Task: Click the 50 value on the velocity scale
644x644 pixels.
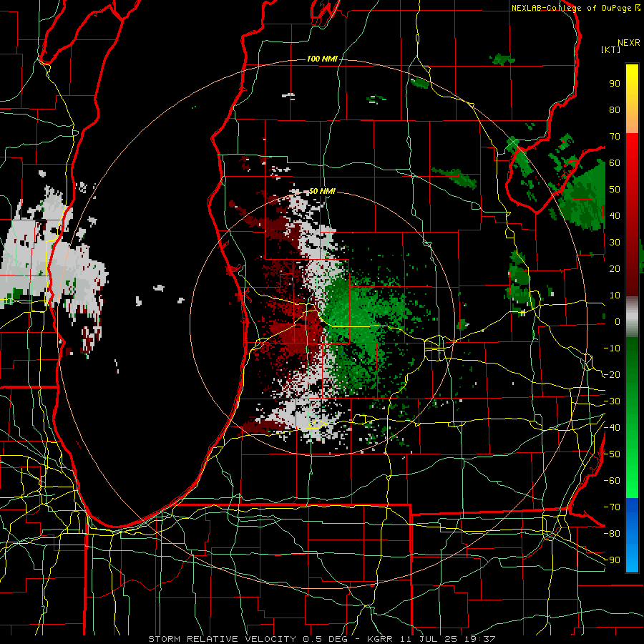Action: (x=615, y=190)
